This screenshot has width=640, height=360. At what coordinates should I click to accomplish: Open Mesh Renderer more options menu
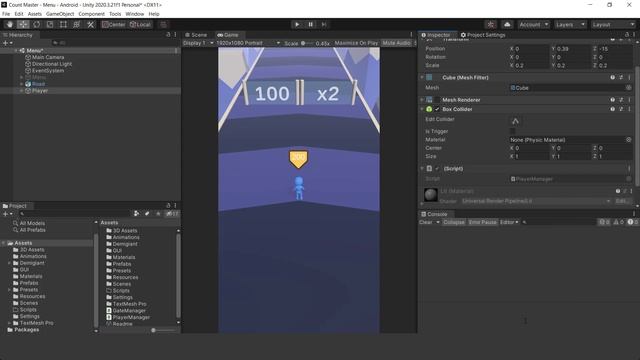tap(629, 100)
